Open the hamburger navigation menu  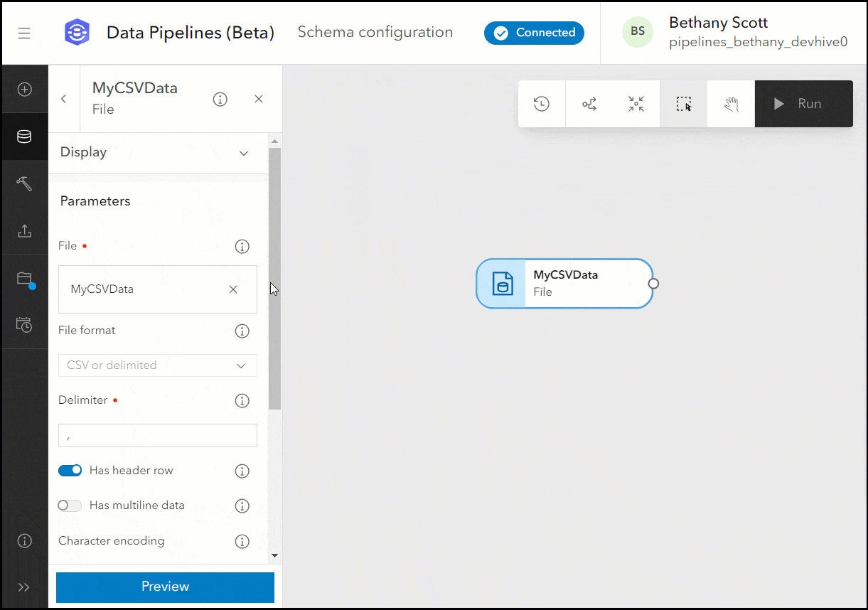(x=23, y=32)
